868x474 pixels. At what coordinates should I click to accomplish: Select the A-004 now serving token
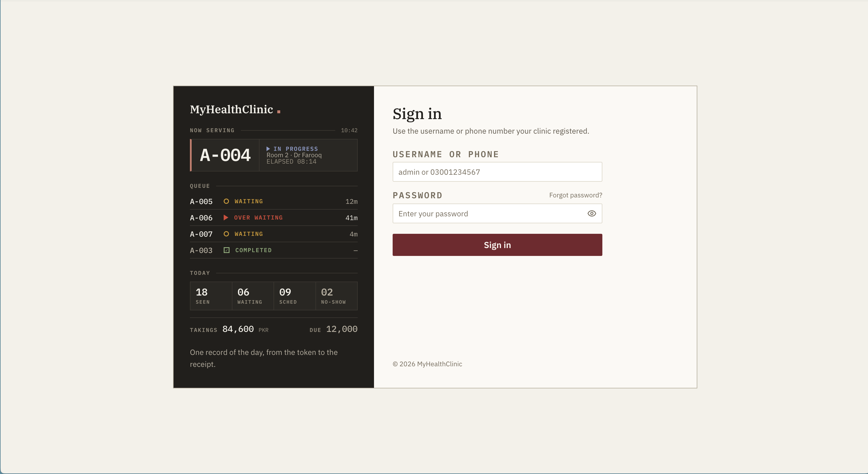[225, 155]
